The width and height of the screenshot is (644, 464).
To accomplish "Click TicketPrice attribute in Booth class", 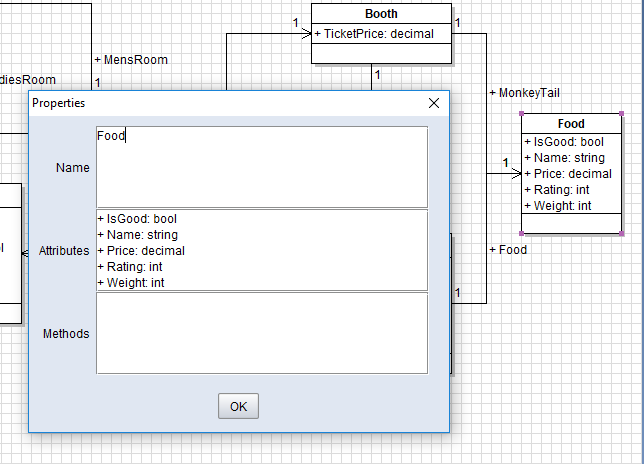I will click(380, 33).
